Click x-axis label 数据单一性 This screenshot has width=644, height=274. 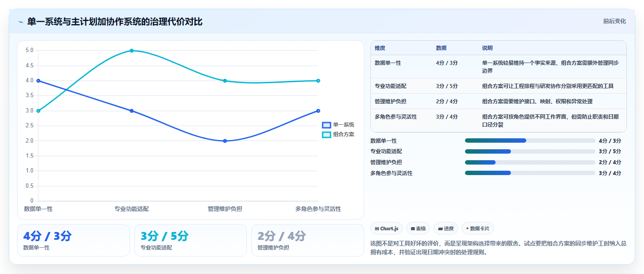[x=39, y=209]
